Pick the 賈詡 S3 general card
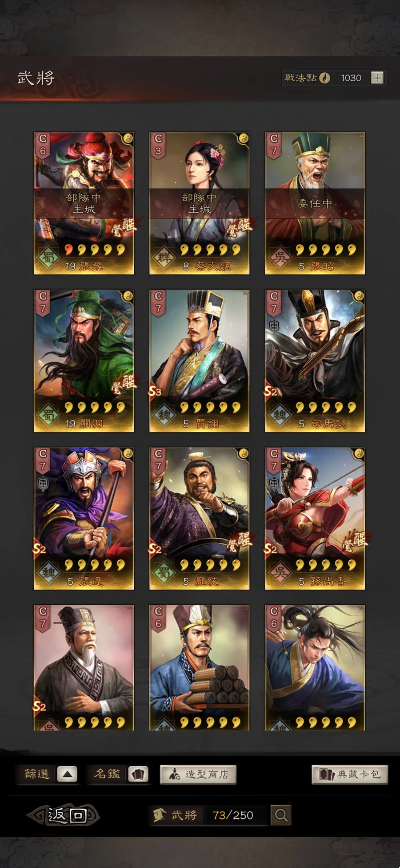400x868 pixels. coord(200,361)
